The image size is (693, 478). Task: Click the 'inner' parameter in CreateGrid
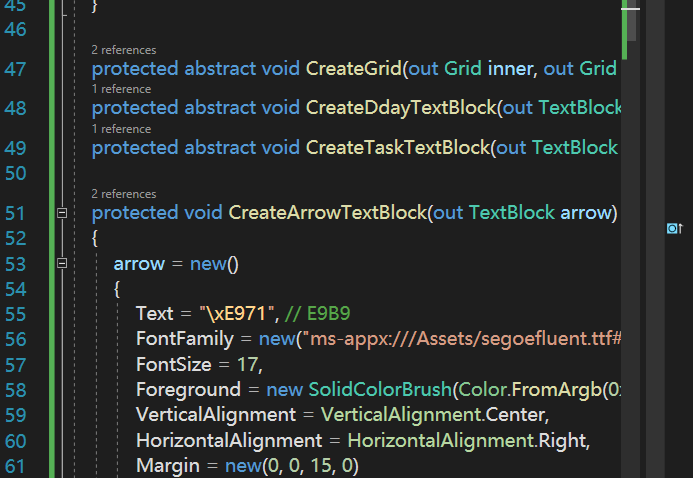pyautogui.click(x=510, y=69)
